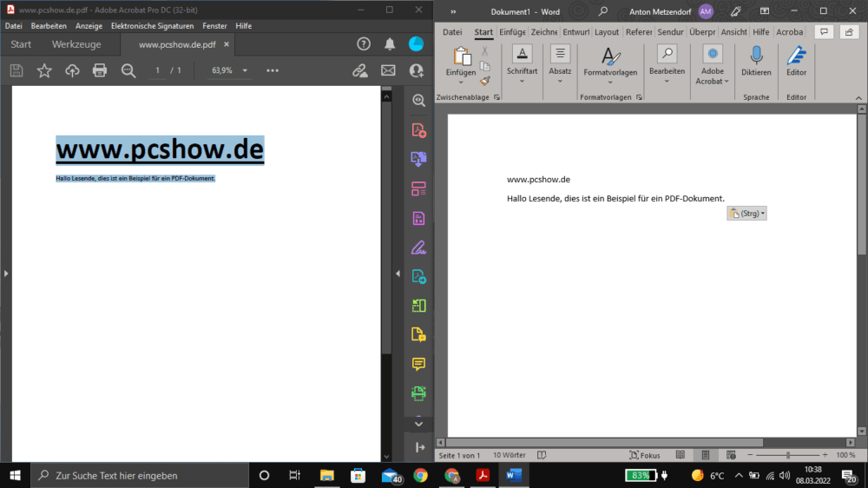
Task: Open the Create PDF tool in the sidebar
Action: click(x=419, y=129)
